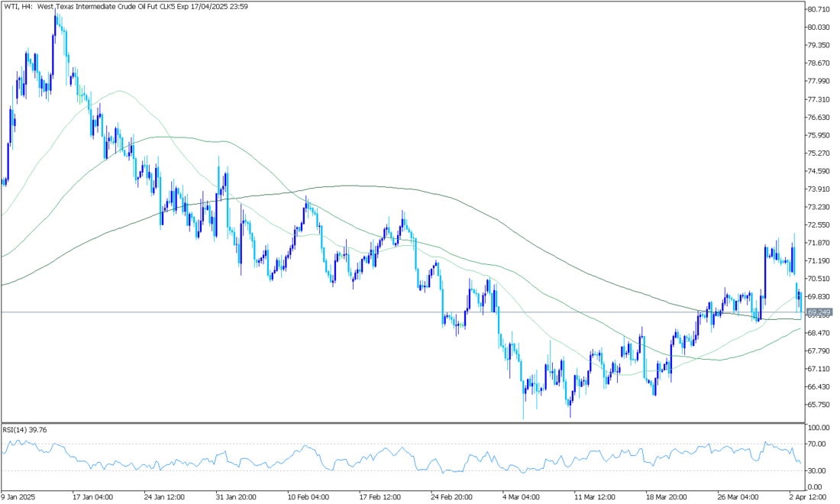
Task: Click the 80.030 price axis label
Action: (819, 27)
